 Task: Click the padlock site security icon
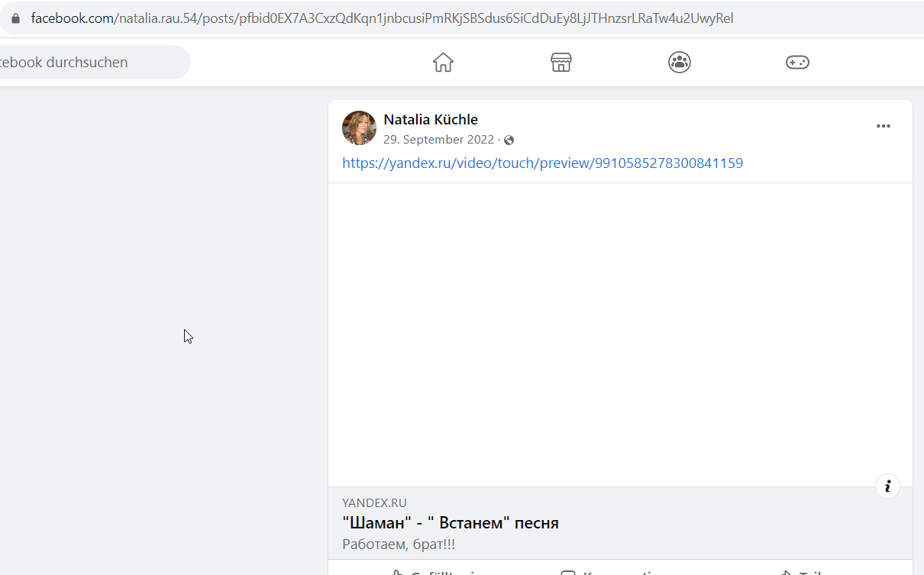pyautogui.click(x=15, y=18)
